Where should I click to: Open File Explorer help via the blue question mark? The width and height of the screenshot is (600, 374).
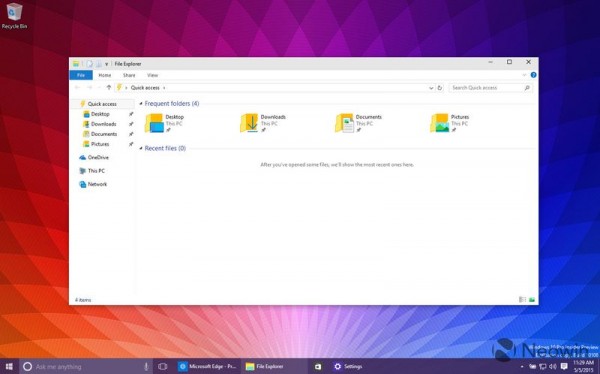pos(533,75)
